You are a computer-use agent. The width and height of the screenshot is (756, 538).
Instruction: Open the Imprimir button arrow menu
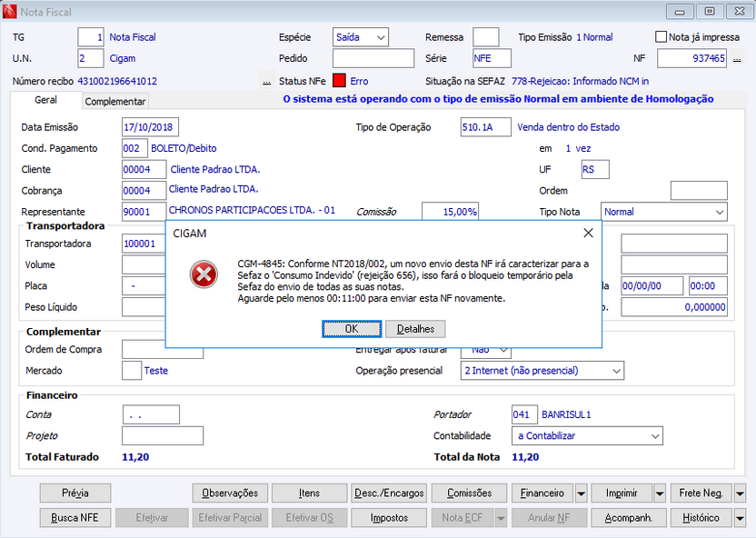659,493
